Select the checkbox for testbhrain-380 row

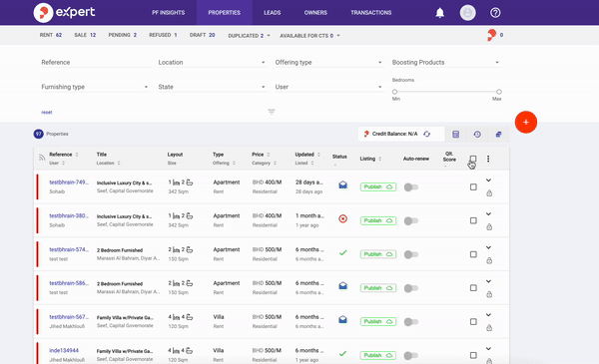[473, 220]
